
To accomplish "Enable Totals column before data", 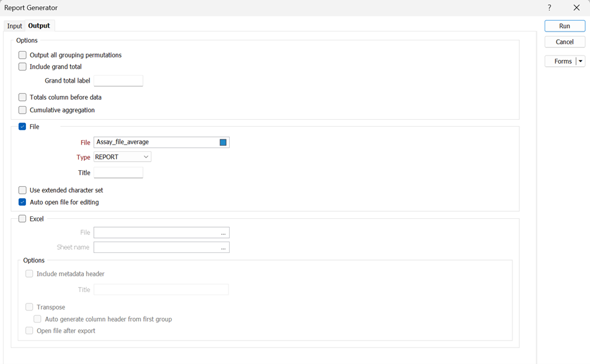I will coord(22,97).
